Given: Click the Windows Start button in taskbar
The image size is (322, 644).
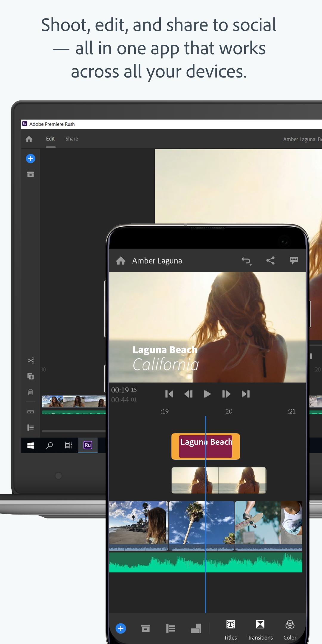Looking at the screenshot, I should [x=30, y=445].
